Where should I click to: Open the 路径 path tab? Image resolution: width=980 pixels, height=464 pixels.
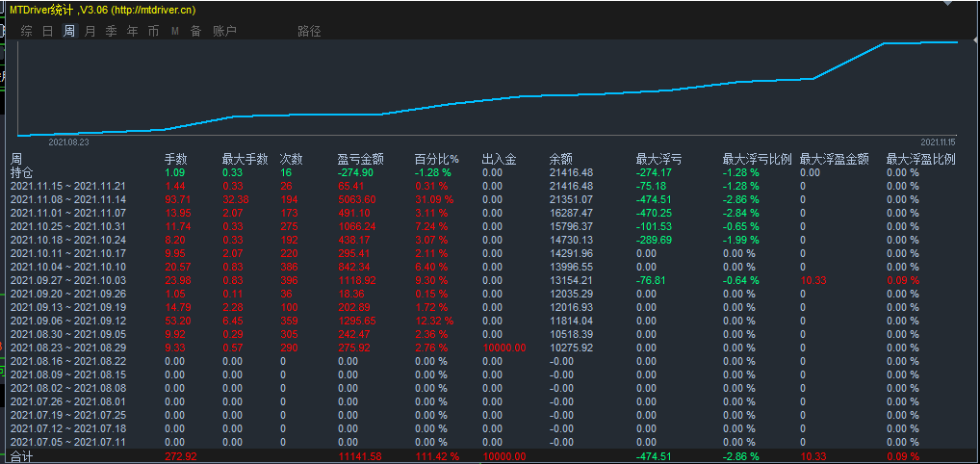click(309, 31)
